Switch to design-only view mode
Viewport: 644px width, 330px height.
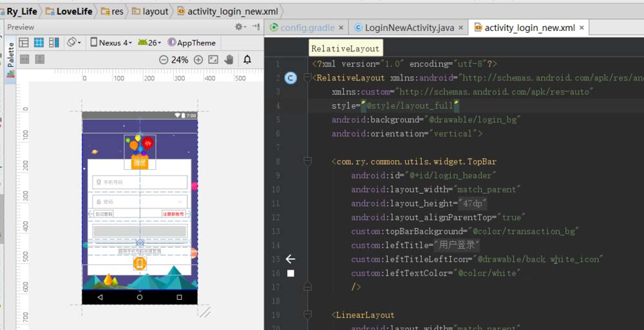[24, 42]
